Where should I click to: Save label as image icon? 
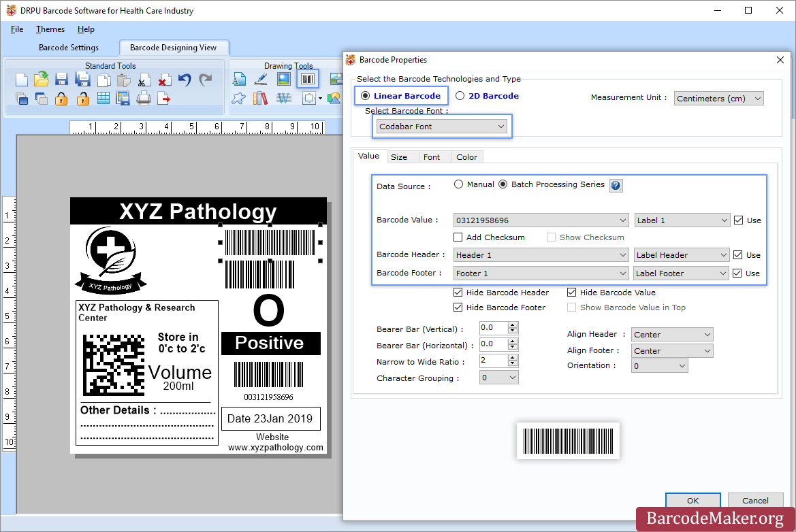[123, 99]
